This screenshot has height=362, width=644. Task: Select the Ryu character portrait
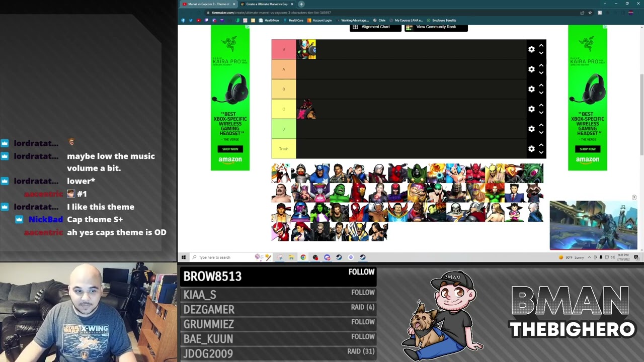click(281, 212)
